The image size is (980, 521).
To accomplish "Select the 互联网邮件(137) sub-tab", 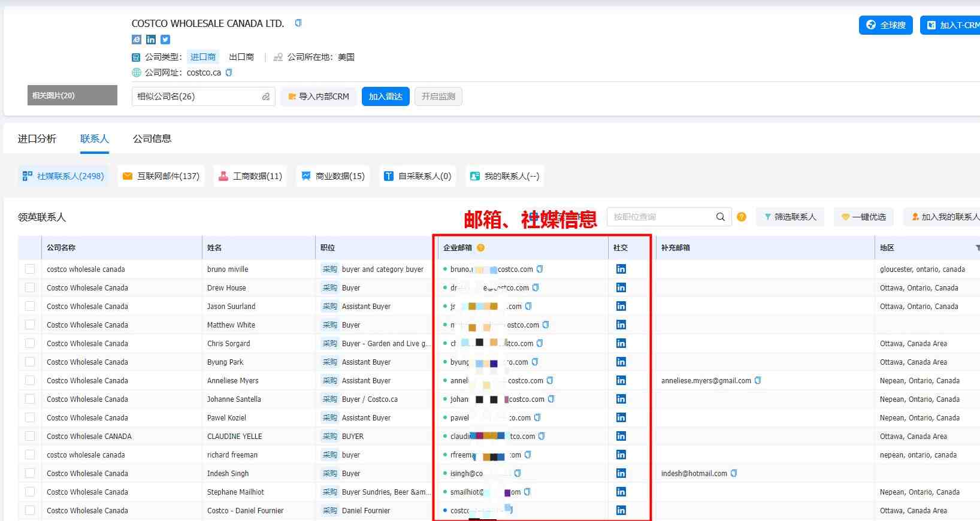I will click(x=161, y=176).
